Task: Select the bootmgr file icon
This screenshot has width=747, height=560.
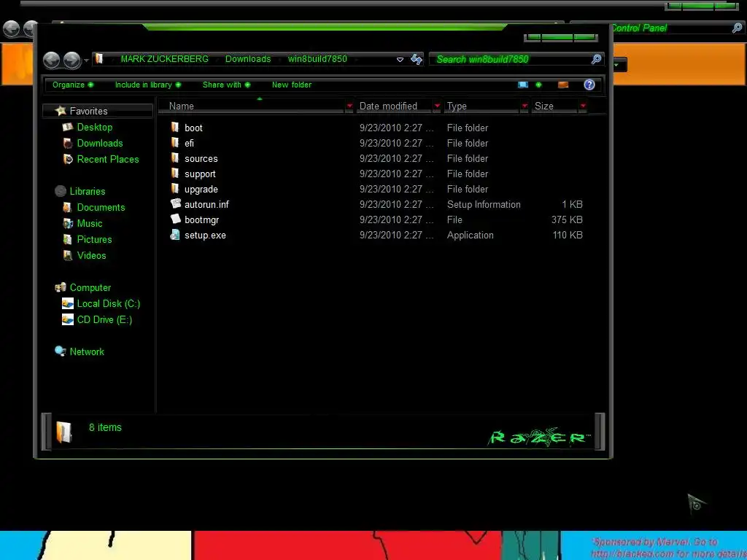Action: point(176,219)
